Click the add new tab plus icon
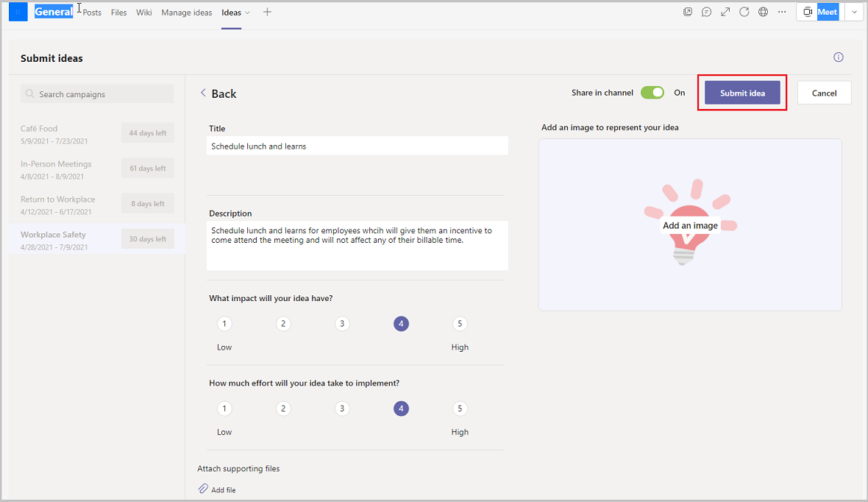This screenshot has width=868, height=502. click(267, 13)
